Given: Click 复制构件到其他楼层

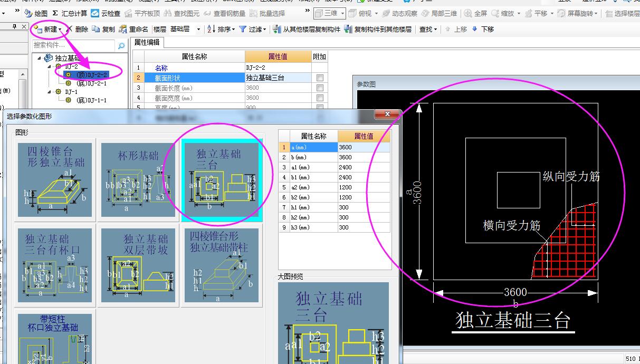Looking at the screenshot, I should point(378,30).
